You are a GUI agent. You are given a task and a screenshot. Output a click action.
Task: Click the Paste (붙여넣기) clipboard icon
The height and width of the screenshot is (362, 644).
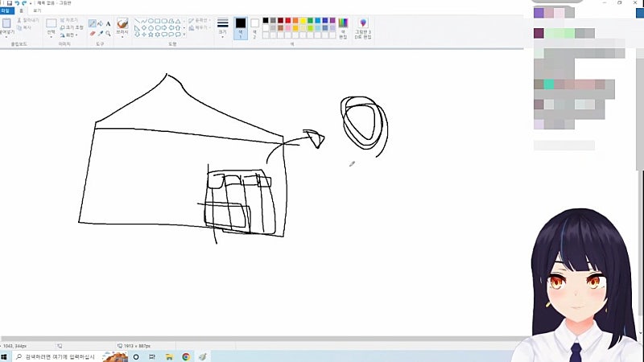click(6, 23)
